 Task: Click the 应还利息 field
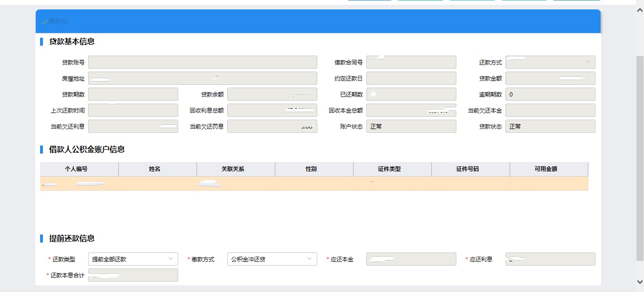(550, 259)
